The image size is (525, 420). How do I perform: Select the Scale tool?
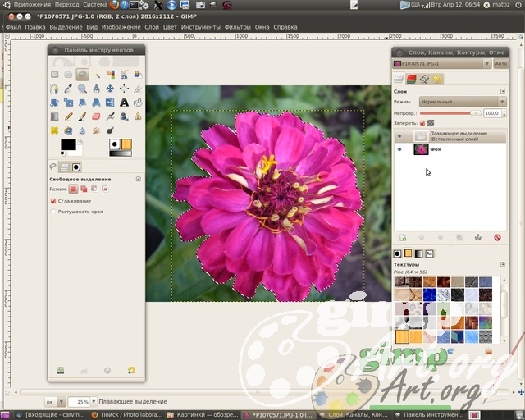pos(68,103)
